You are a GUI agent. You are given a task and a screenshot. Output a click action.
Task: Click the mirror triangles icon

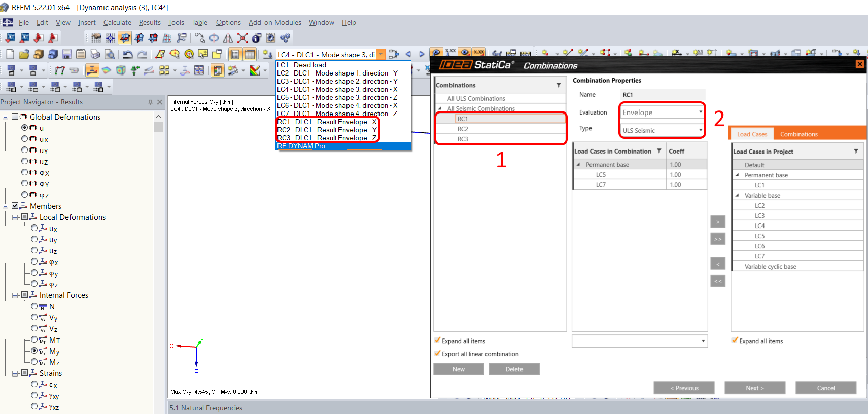[x=228, y=38]
